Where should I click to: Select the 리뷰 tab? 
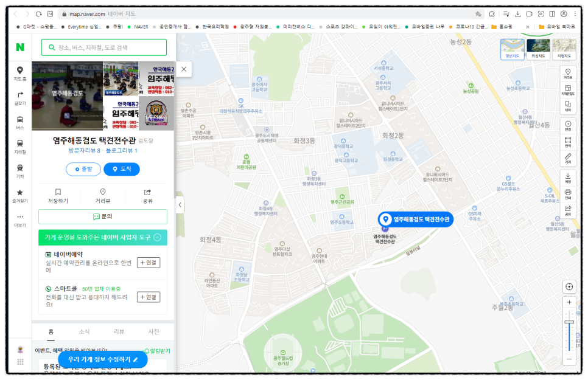(119, 331)
